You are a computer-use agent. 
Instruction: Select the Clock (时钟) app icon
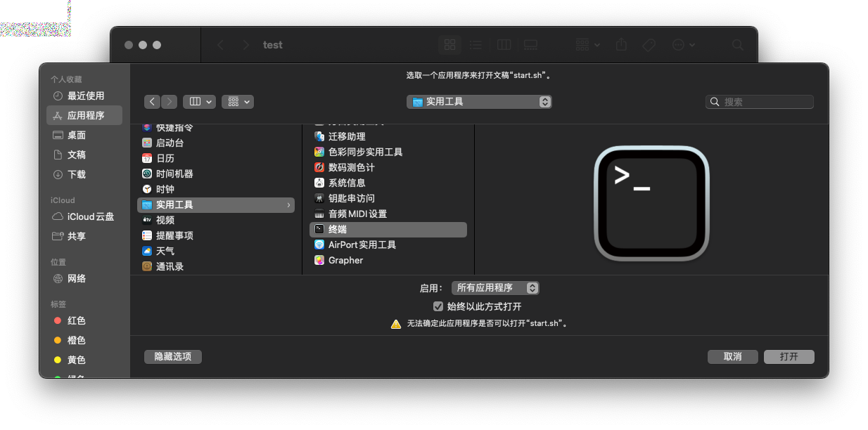click(147, 189)
